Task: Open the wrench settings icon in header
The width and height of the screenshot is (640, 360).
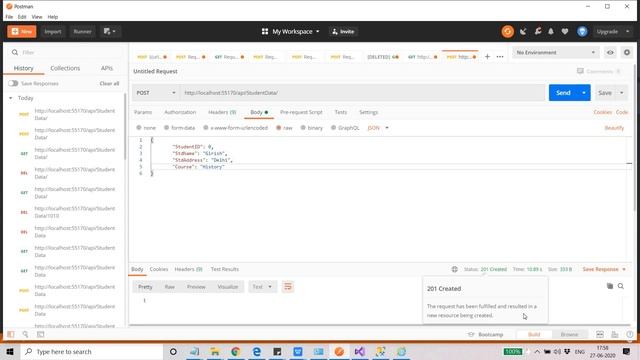Action: (x=538, y=31)
